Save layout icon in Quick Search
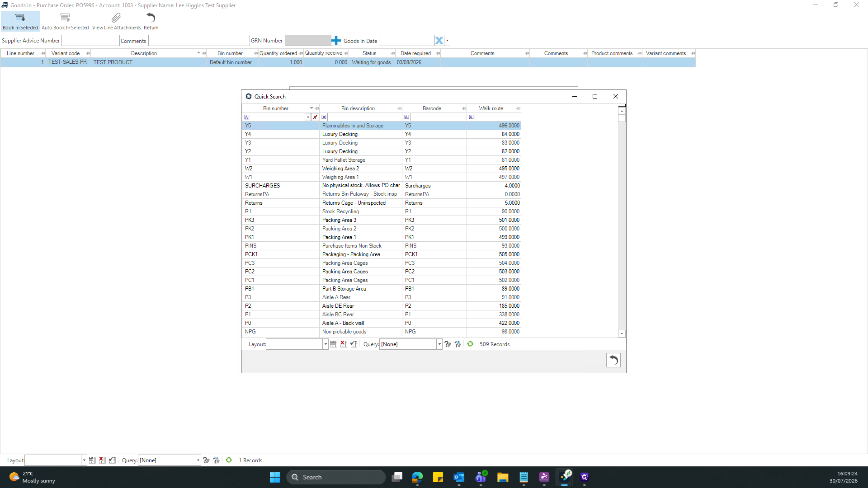The image size is (868, 488). [334, 344]
